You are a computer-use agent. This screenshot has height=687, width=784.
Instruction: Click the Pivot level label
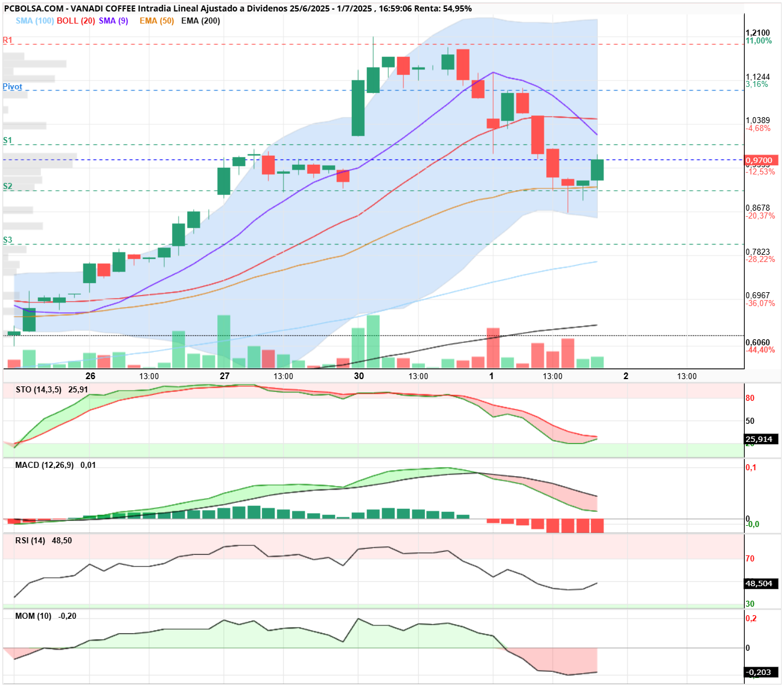click(12, 86)
